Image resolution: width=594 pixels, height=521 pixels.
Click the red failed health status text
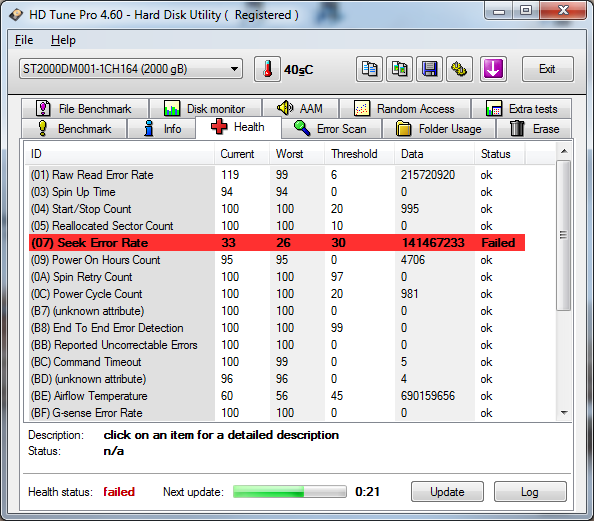(119, 492)
